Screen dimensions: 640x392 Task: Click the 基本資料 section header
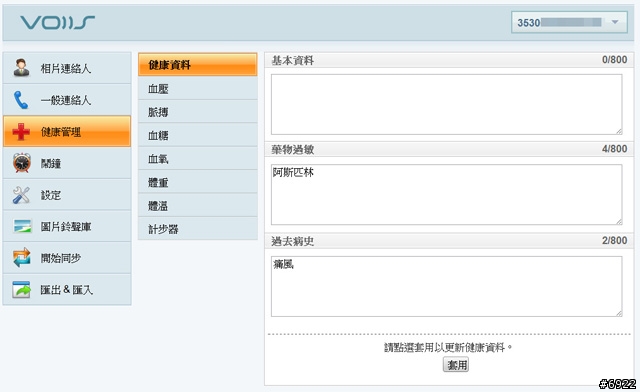pyautogui.click(x=449, y=60)
